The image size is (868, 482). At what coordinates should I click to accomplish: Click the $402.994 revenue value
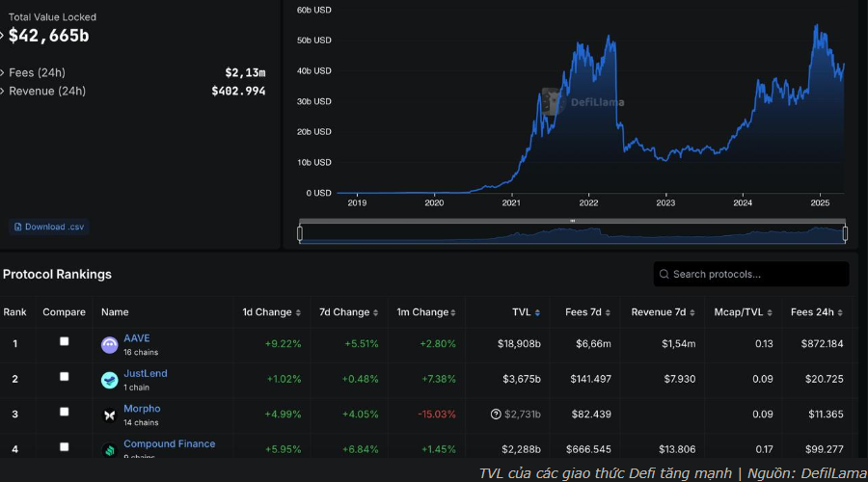pos(238,91)
